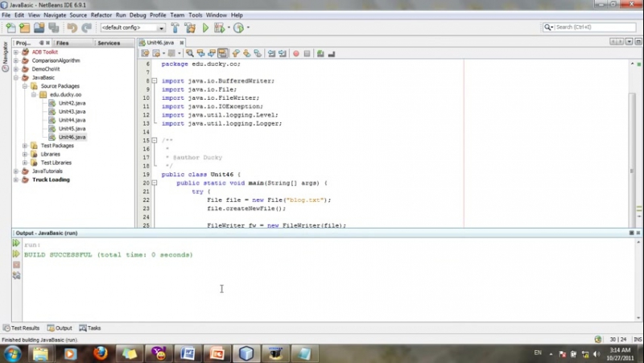Image resolution: width=644 pixels, height=363 pixels.
Task: Toggle the Highlight Search button in the editor toolbar
Action: pyautogui.click(x=223, y=53)
